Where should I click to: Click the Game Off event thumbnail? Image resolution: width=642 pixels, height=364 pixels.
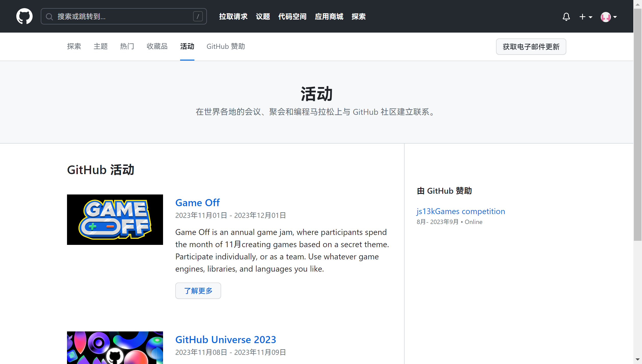115,219
